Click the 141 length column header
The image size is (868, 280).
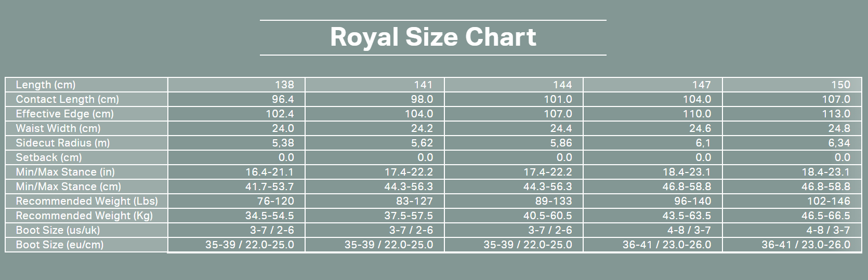coord(423,85)
